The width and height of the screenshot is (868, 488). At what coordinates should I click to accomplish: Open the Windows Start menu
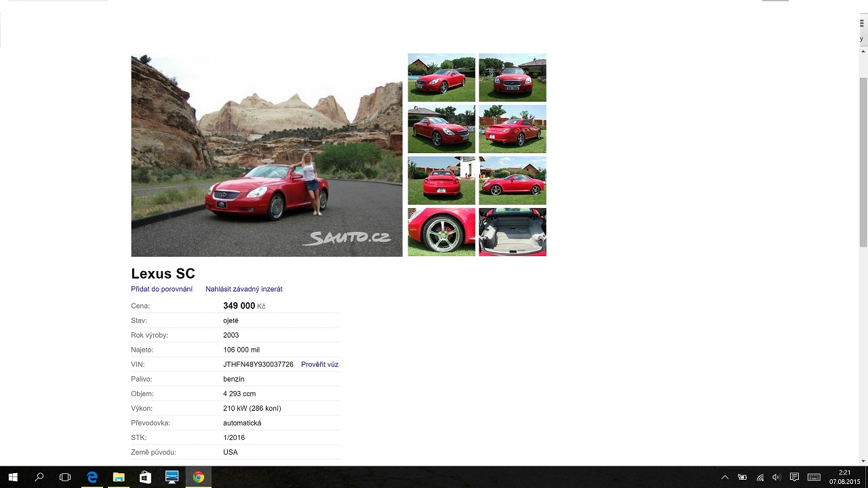[x=13, y=477]
